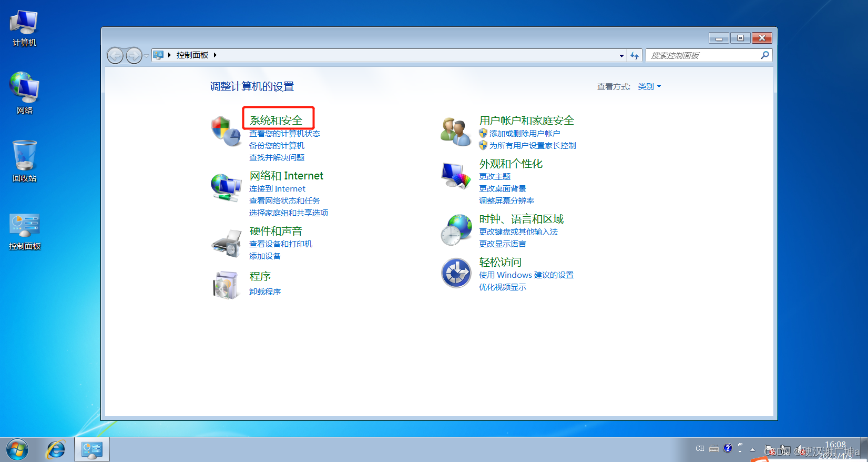Click the 优化视频显示 link
The image size is (868, 462).
tap(503, 287)
